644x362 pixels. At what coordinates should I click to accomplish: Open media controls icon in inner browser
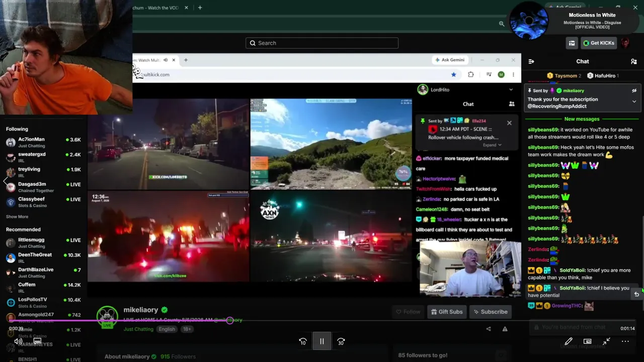(489, 74)
